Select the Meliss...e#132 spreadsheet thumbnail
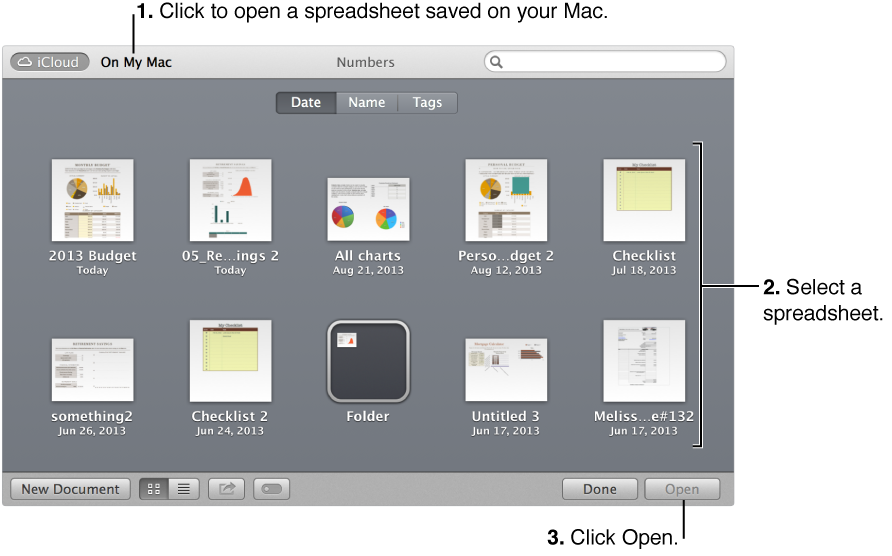Image resolution: width=892 pixels, height=556 pixels. coord(644,361)
